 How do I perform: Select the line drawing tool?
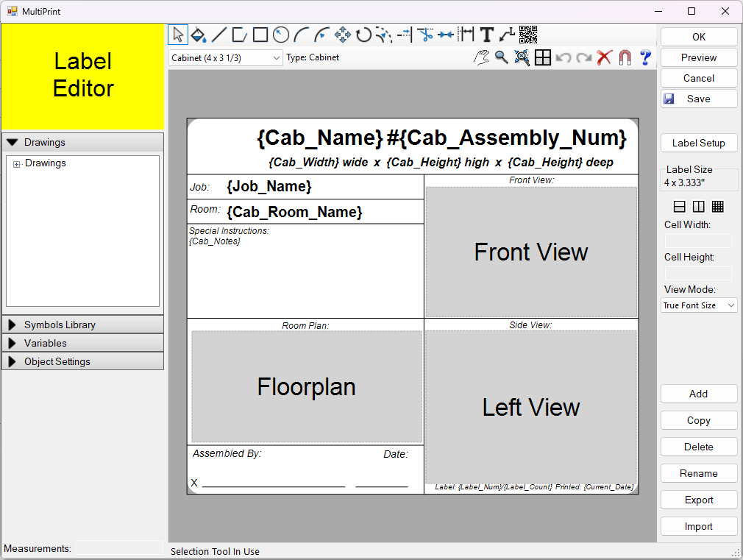point(218,35)
